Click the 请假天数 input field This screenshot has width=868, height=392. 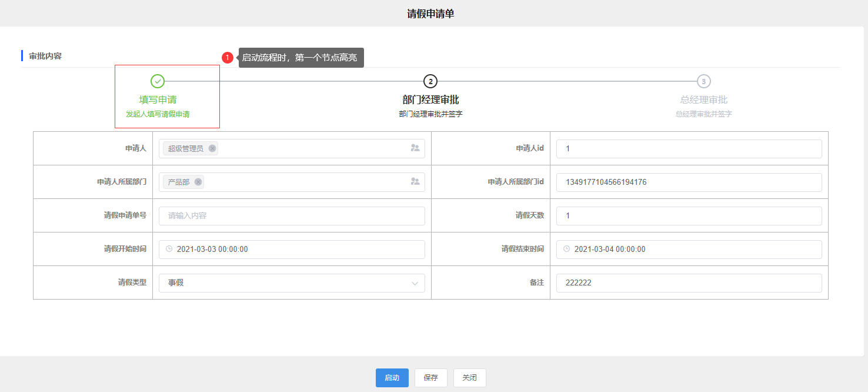689,216
